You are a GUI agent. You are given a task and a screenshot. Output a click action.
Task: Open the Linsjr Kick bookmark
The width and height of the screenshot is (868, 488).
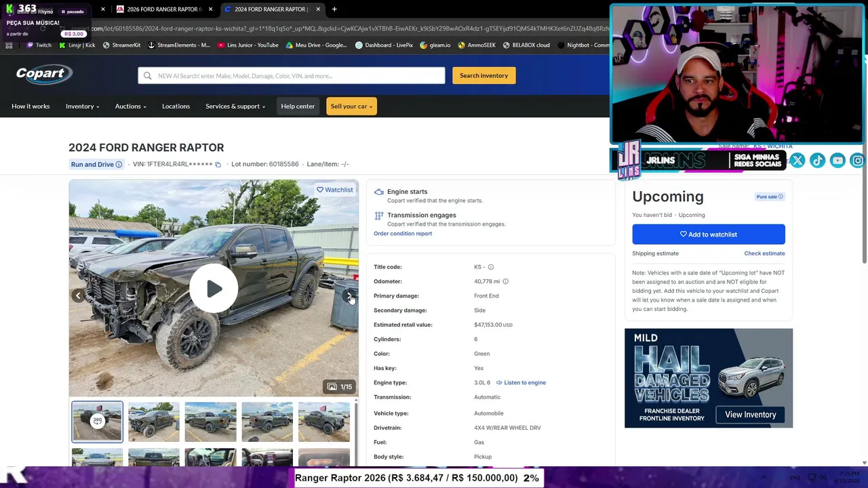click(77, 45)
